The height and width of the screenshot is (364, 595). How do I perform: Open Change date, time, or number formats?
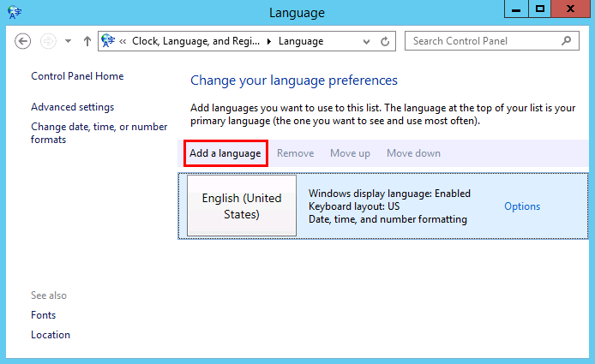click(99, 133)
